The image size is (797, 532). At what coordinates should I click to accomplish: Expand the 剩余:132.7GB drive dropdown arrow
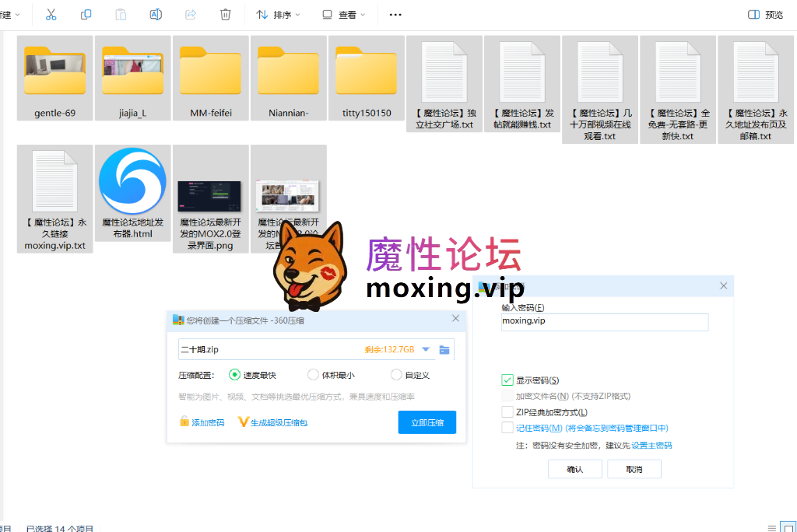coord(425,349)
